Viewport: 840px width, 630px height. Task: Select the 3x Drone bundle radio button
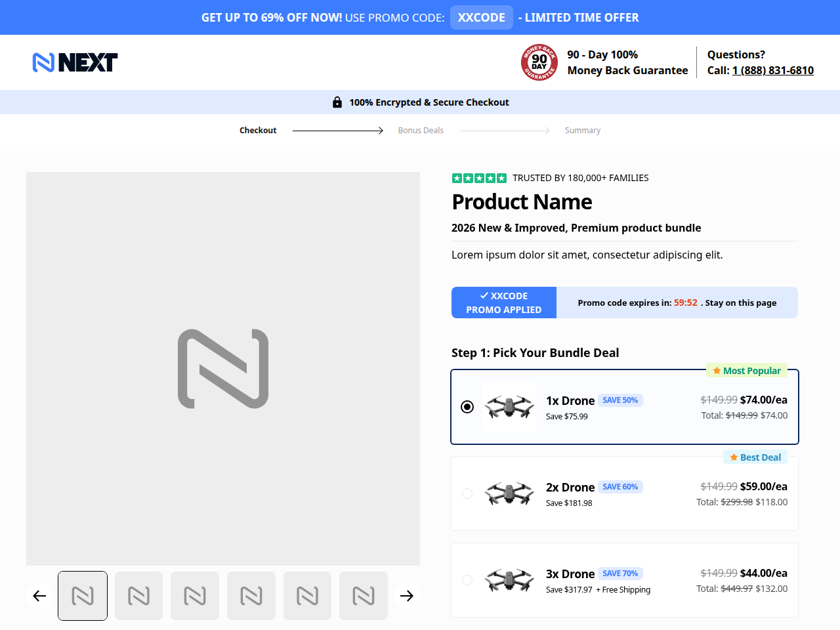pos(467,580)
